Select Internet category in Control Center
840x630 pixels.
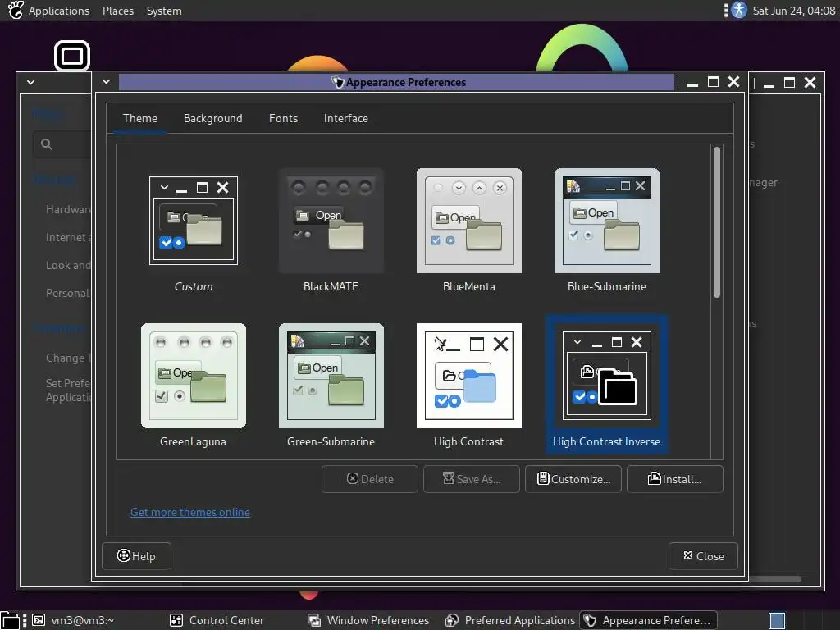[x=69, y=237]
